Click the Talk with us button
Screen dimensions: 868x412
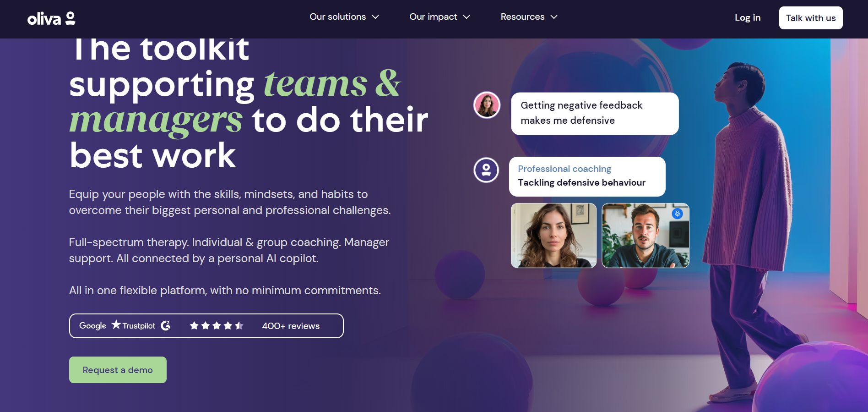[x=811, y=18]
